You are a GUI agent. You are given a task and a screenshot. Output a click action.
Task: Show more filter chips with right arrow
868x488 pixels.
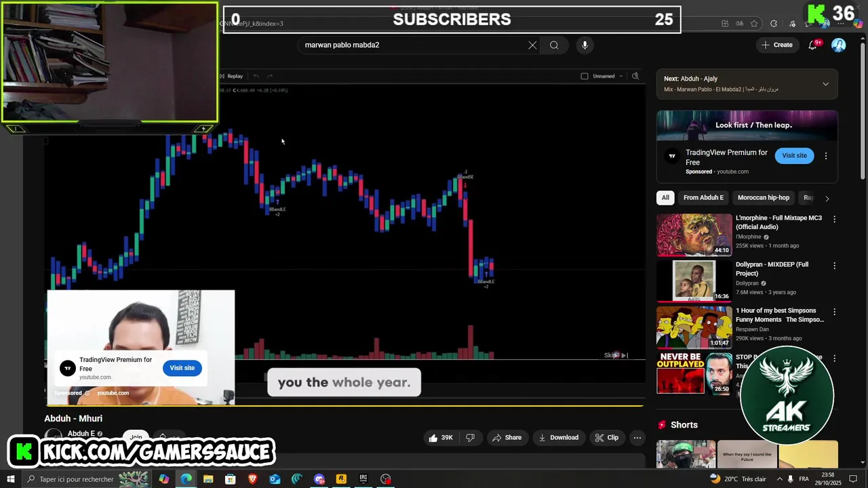click(827, 199)
